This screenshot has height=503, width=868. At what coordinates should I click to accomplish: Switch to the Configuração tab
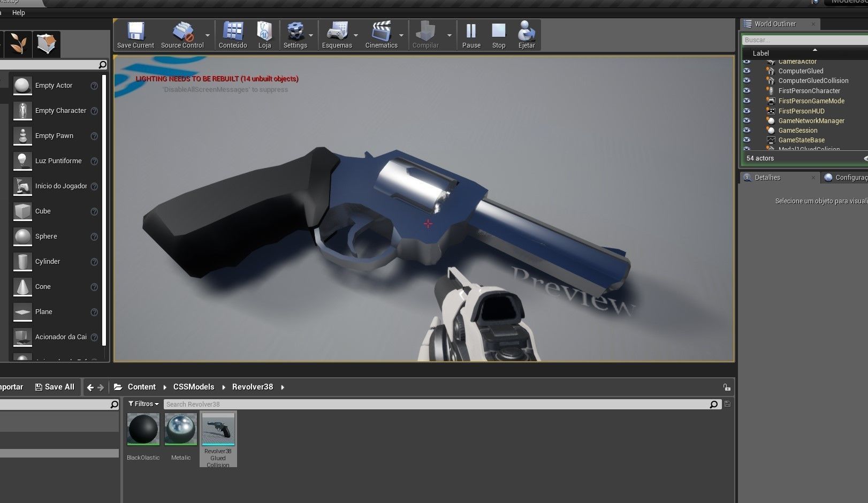(846, 177)
